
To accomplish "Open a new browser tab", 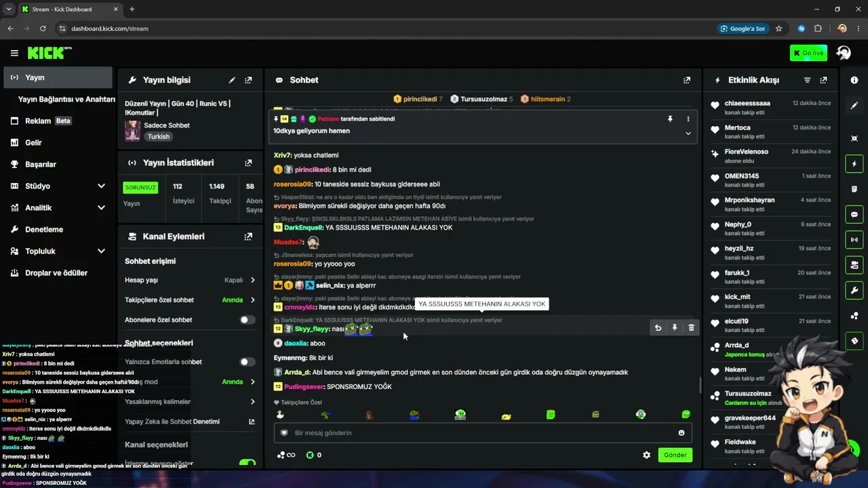I will coord(132,9).
